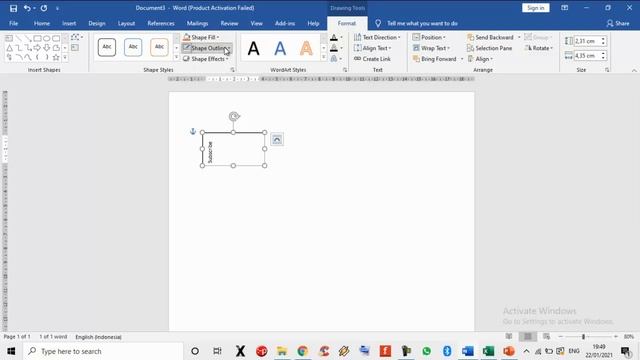
Task: Open the Rotate dropdown
Action: 538,48
